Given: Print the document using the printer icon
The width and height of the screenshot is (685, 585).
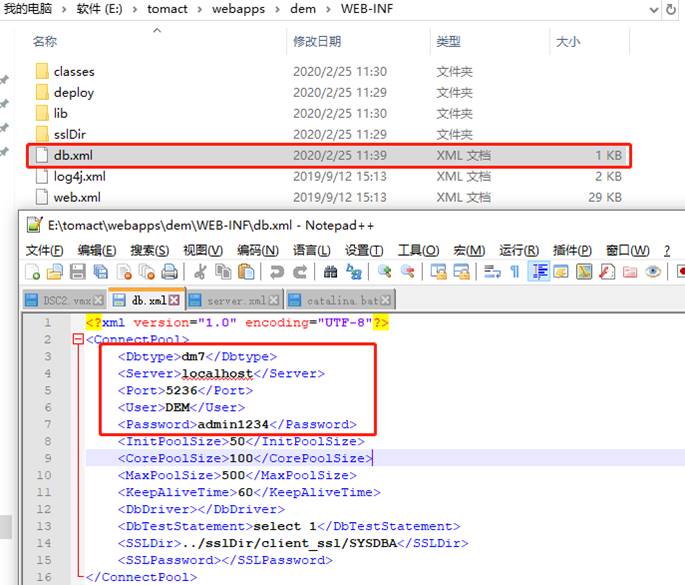Looking at the screenshot, I should 170,272.
